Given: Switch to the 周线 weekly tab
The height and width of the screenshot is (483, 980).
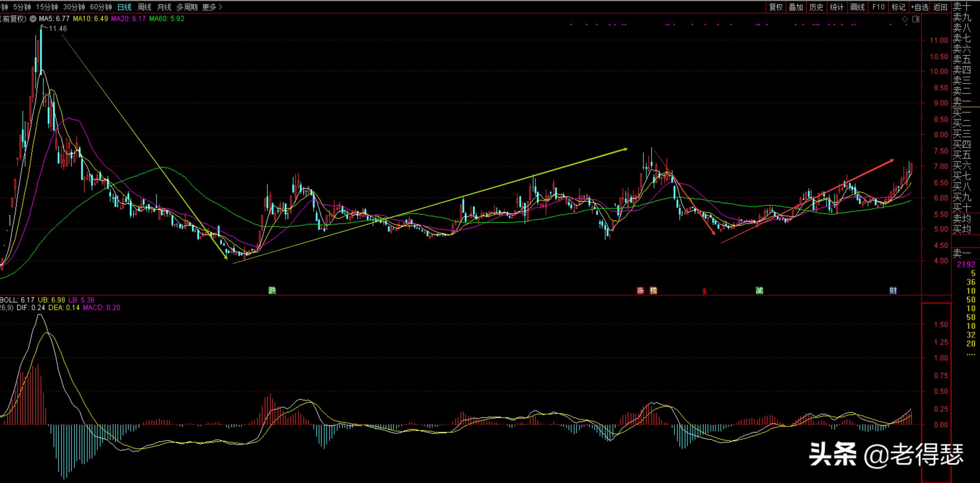Looking at the screenshot, I should [x=144, y=7].
